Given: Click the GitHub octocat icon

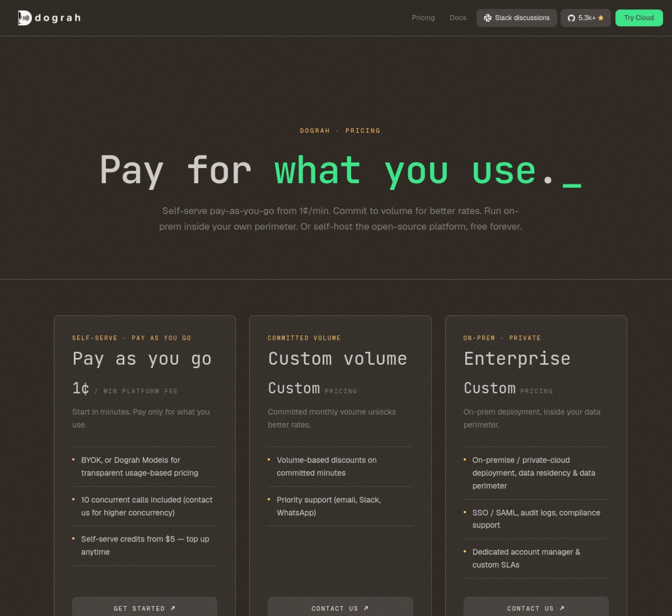Looking at the screenshot, I should coord(571,18).
